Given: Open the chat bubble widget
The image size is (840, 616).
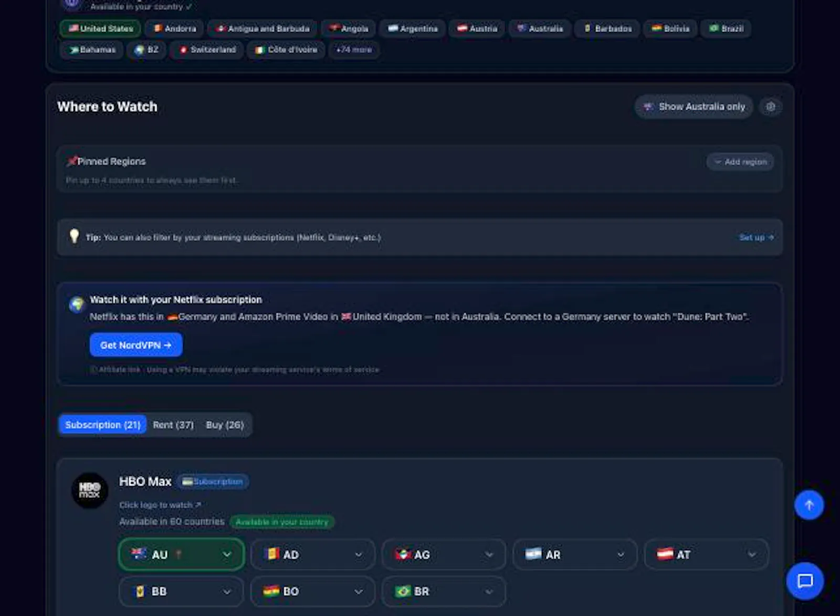Looking at the screenshot, I should click(x=805, y=581).
